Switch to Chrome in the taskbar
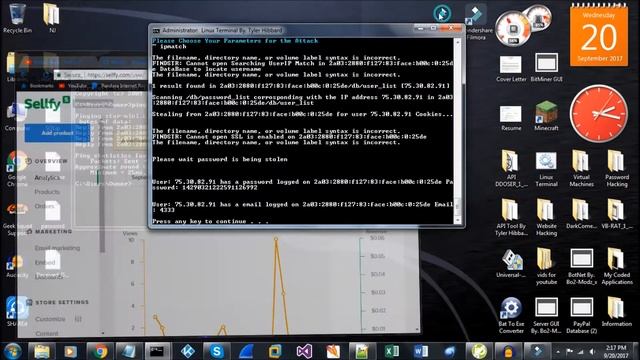640x360 pixels. point(100,351)
